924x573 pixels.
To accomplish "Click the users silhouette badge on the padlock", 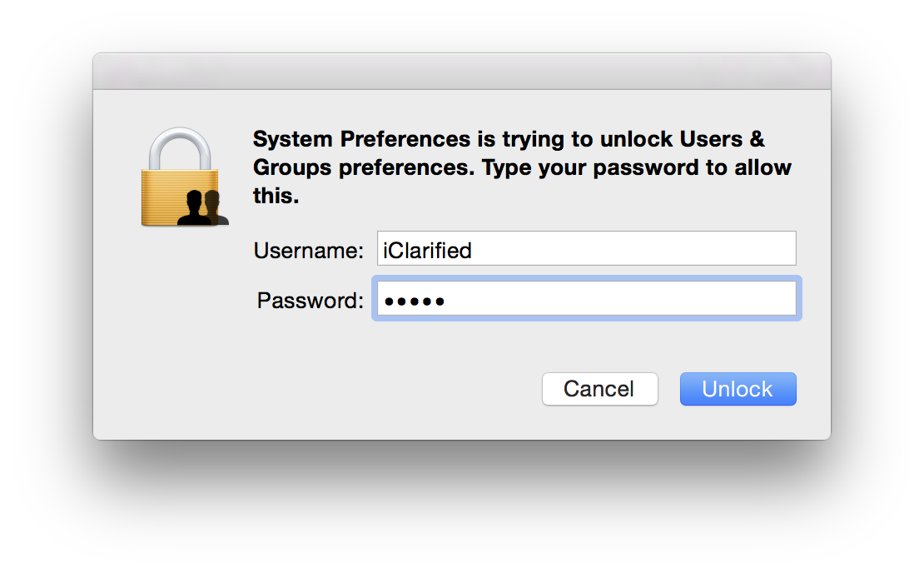I will [x=203, y=208].
